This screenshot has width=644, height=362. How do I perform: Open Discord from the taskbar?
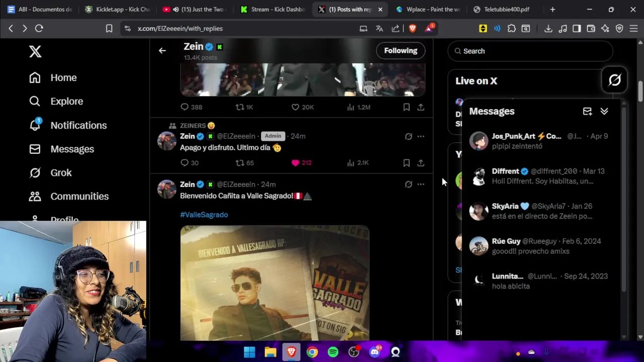[x=375, y=352]
